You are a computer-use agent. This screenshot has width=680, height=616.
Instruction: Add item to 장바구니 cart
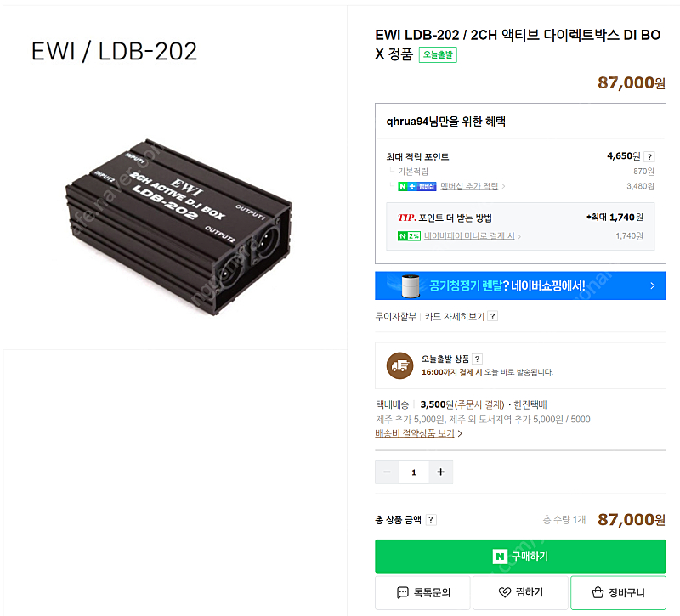pos(617,593)
